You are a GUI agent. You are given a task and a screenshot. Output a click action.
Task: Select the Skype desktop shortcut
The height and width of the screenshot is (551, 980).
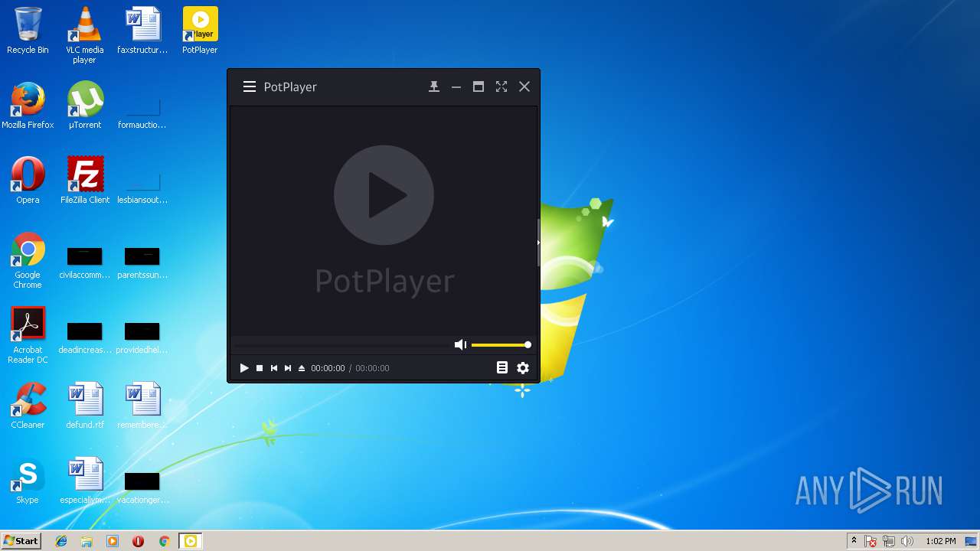[28, 481]
